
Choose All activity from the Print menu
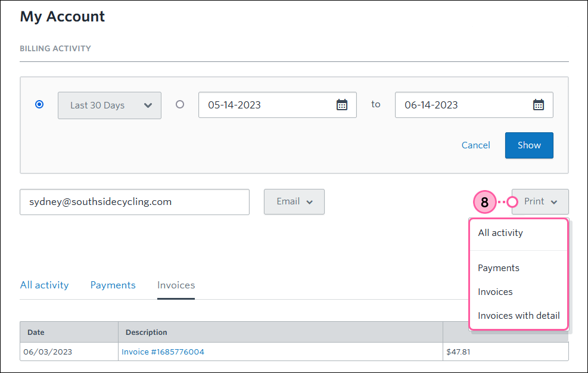[500, 232]
